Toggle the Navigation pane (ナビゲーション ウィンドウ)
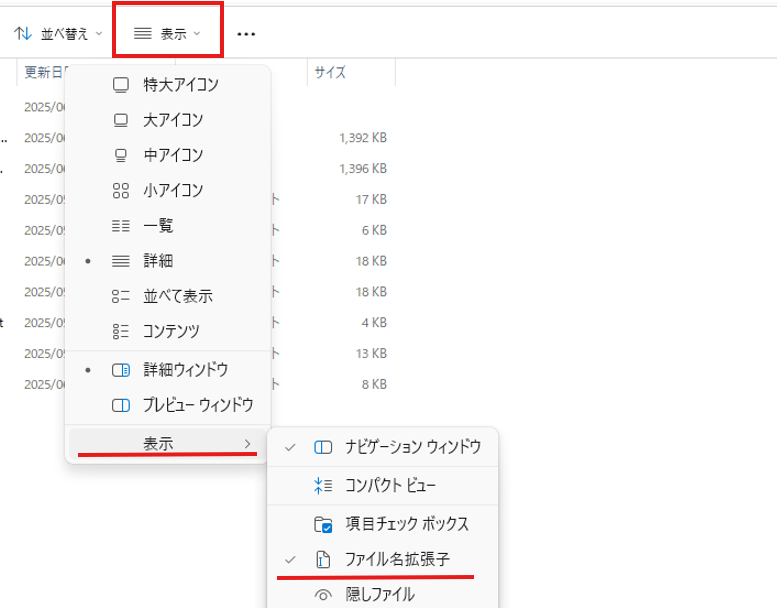This screenshot has width=777, height=608. click(412, 446)
